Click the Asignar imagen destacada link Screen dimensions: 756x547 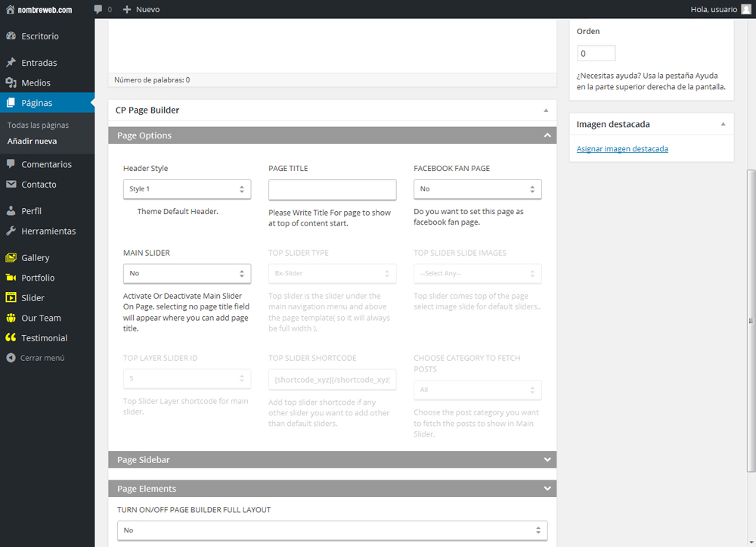tap(622, 149)
